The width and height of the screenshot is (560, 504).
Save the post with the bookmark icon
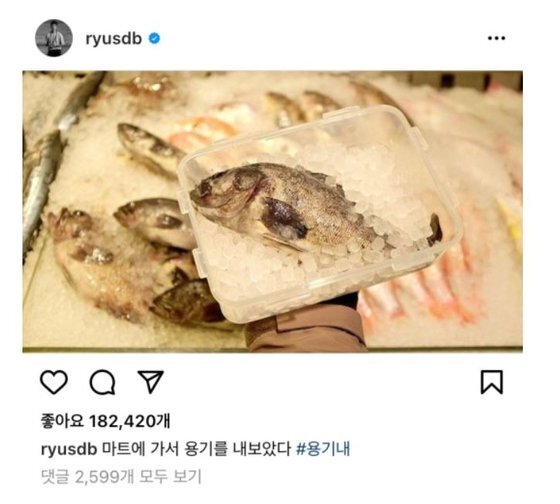pyautogui.click(x=492, y=382)
